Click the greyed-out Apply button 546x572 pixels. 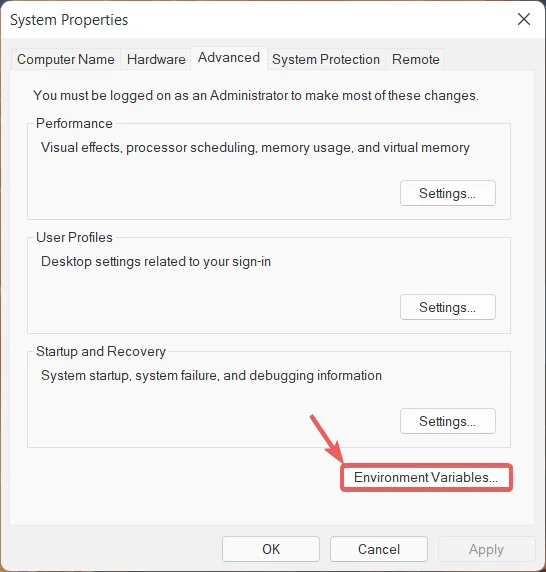pos(487,549)
